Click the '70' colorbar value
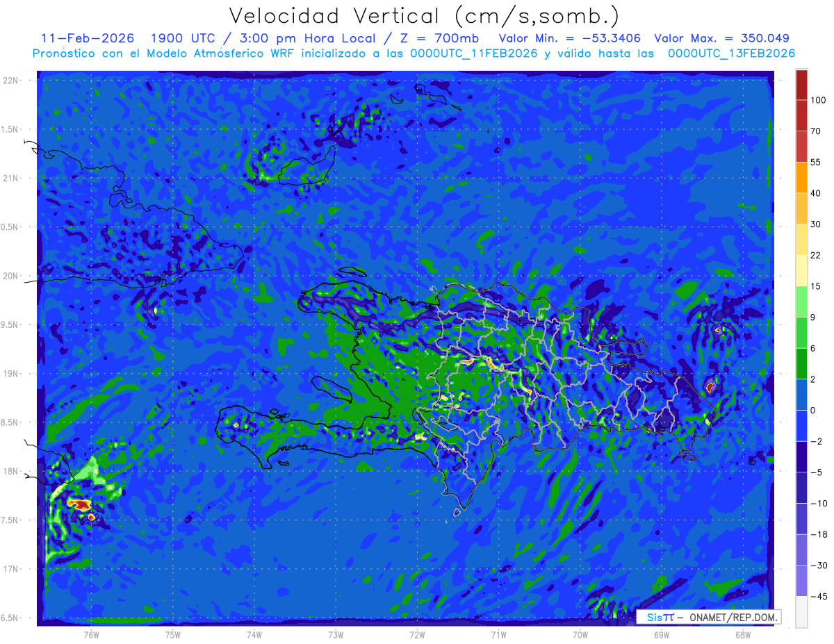This screenshot has height=644, width=834. (816, 131)
